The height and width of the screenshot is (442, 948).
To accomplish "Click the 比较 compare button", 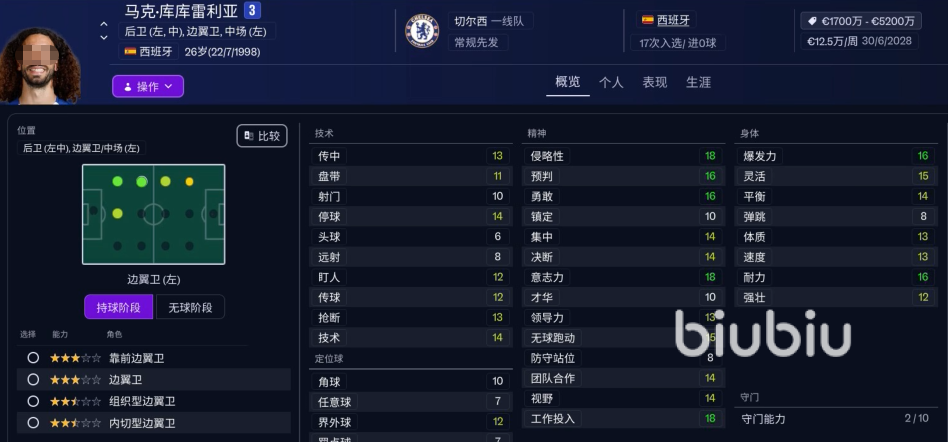I will tap(261, 136).
